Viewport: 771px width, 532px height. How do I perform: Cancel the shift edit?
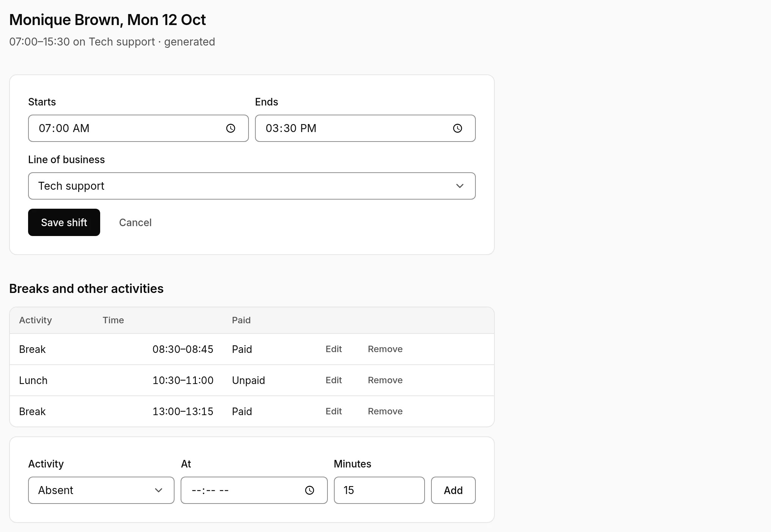tap(135, 222)
